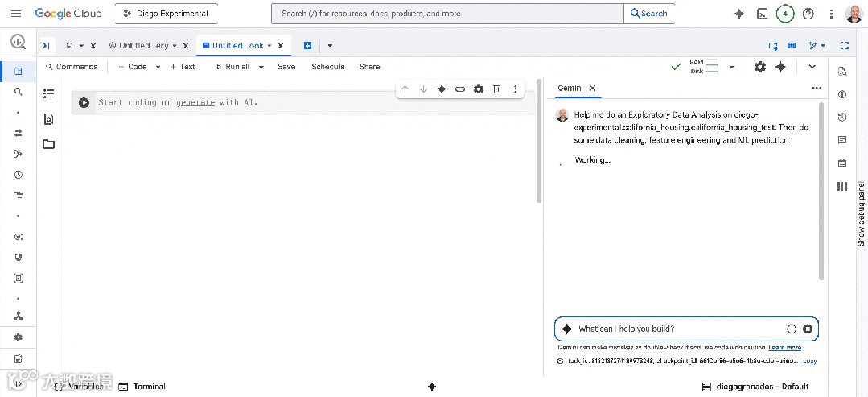Open the cell settings gear icon
Image resolution: width=868 pixels, height=397 pixels.
click(479, 89)
